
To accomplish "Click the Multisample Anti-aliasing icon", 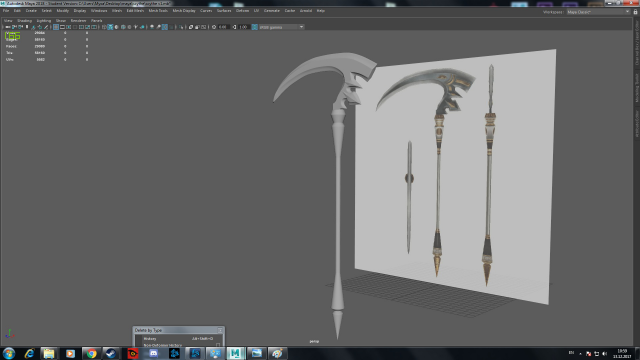I will pos(165,27).
